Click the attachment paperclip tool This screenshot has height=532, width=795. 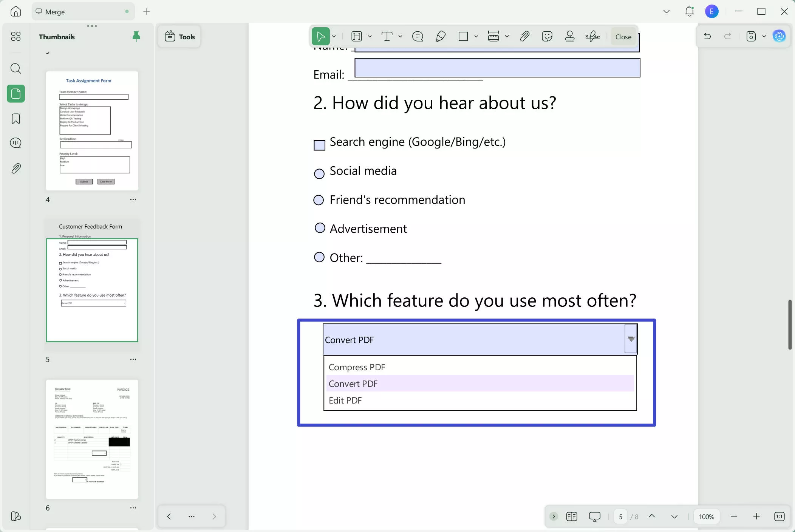(525, 36)
